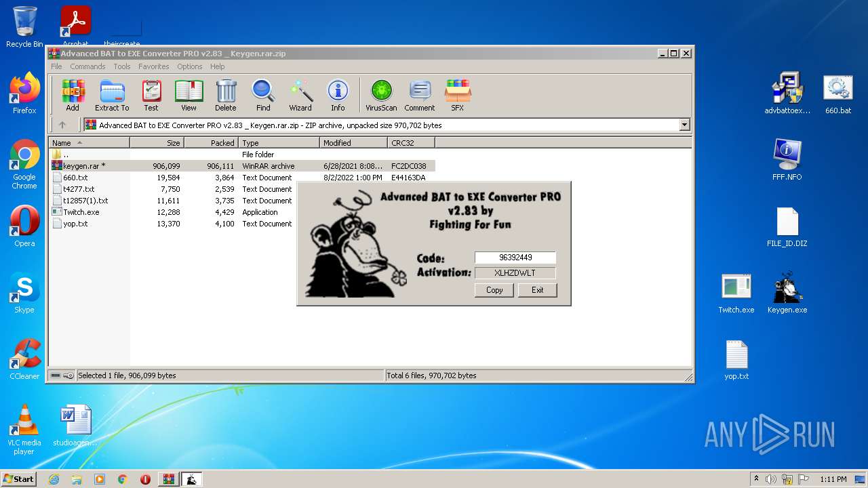Select FILE_ID.DIZ desktop file

tap(787, 226)
